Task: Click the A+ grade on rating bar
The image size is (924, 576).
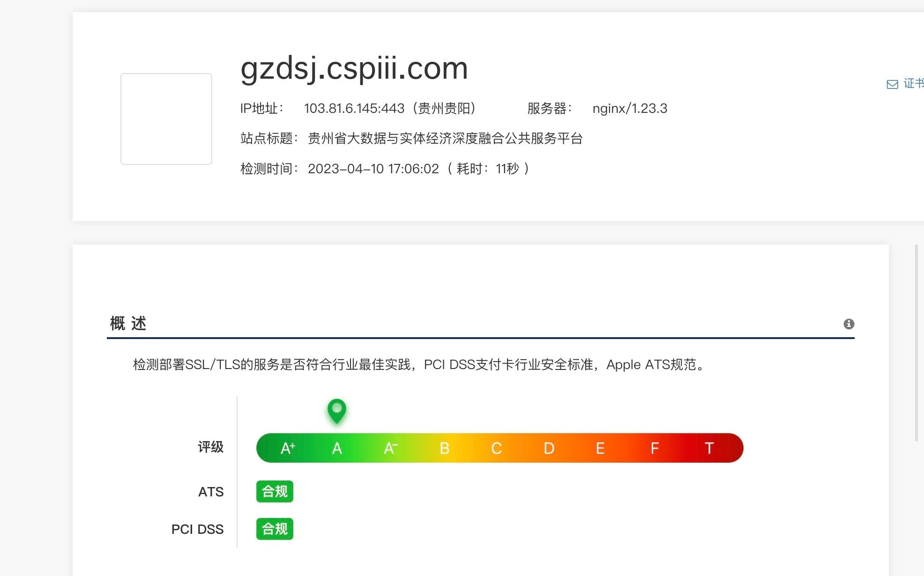Action: click(x=288, y=448)
